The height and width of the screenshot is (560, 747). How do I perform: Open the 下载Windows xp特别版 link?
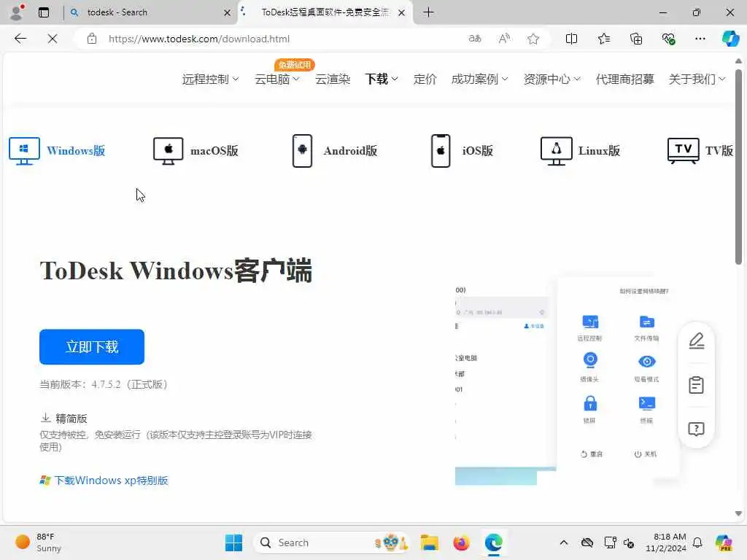tap(104, 480)
